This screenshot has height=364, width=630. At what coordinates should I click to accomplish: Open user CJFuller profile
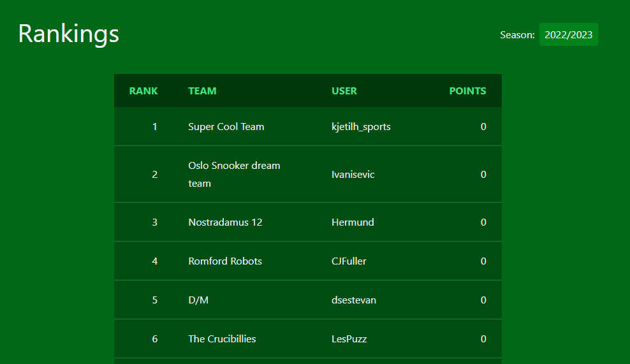[349, 261]
